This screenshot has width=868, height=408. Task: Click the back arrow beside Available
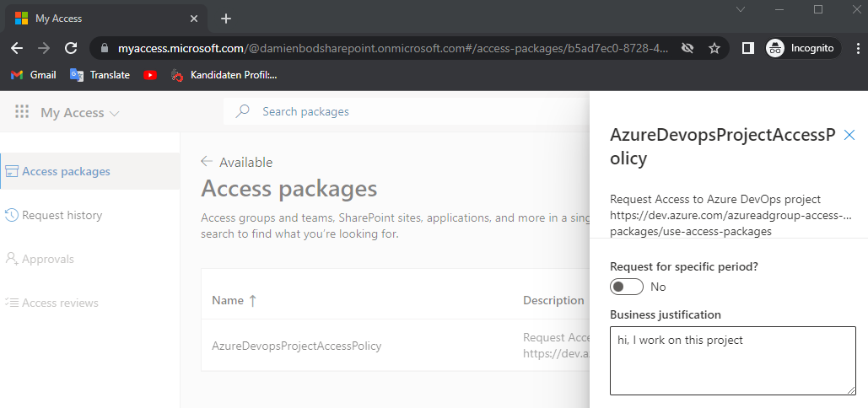[207, 162]
